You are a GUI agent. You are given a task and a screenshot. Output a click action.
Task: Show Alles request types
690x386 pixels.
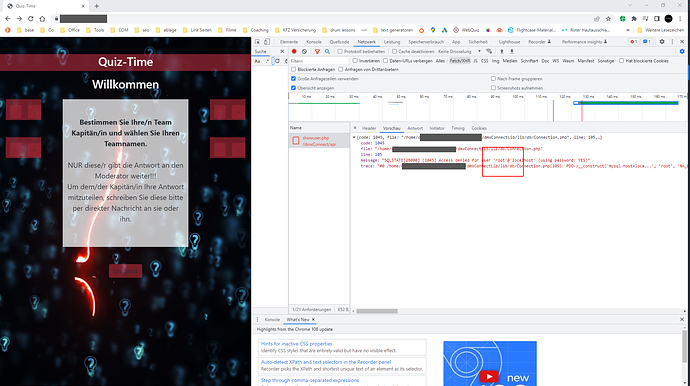click(440, 61)
